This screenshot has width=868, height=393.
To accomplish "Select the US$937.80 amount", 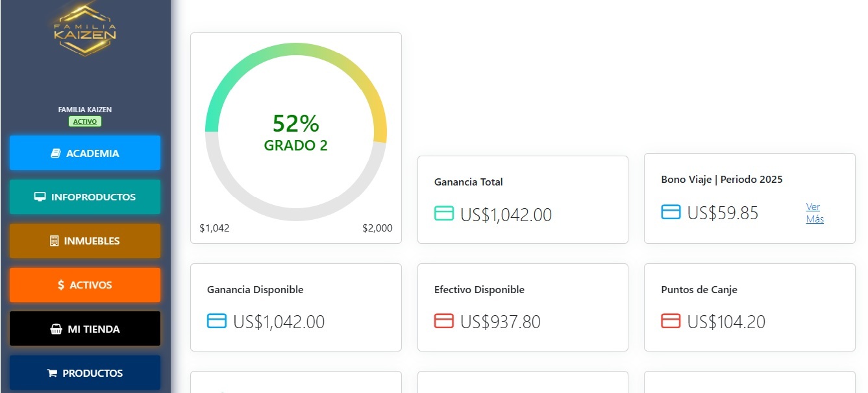I will [x=501, y=322].
